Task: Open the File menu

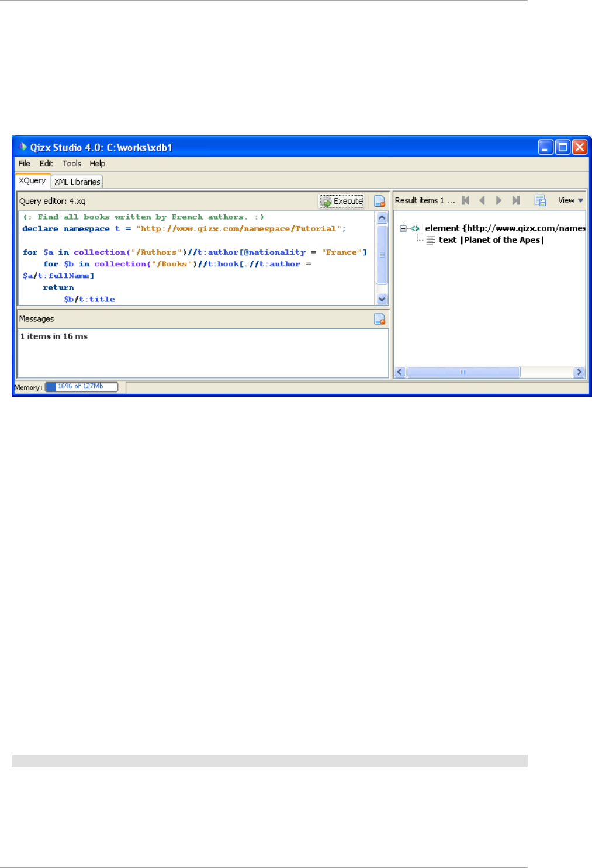Action: [25, 164]
